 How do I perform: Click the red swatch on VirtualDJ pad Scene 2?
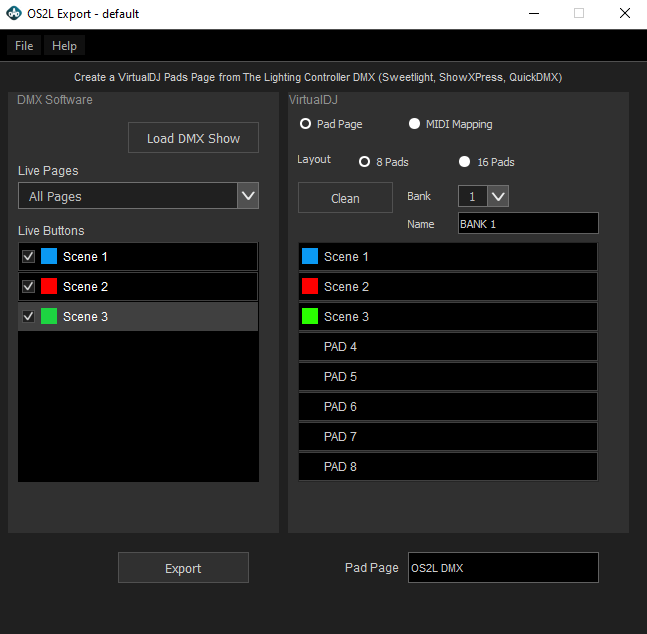[310, 286]
